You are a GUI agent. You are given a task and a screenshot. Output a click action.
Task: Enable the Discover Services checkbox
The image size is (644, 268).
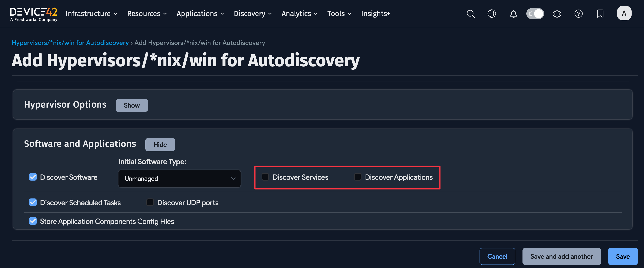(x=265, y=177)
